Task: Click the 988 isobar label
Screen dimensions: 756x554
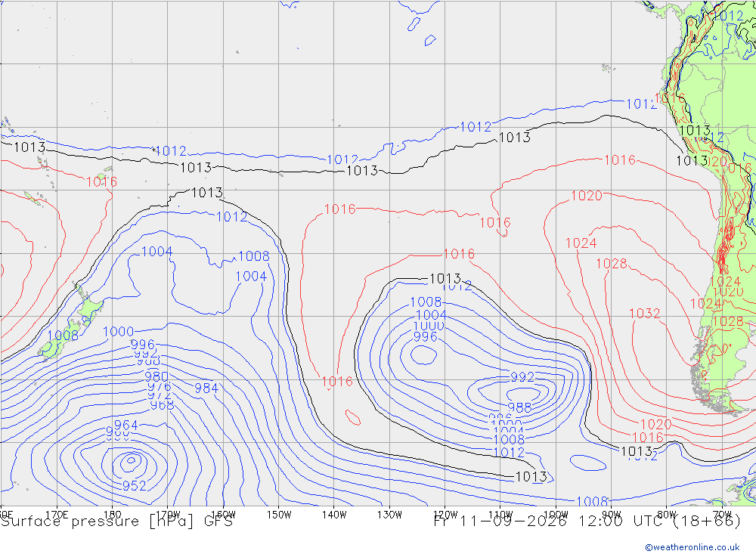Action: coord(520,407)
